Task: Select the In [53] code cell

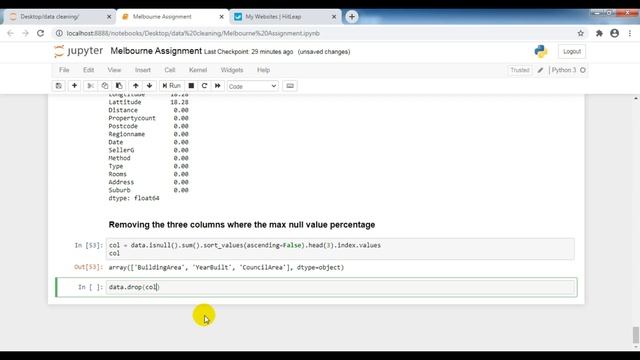Action: 340,249
